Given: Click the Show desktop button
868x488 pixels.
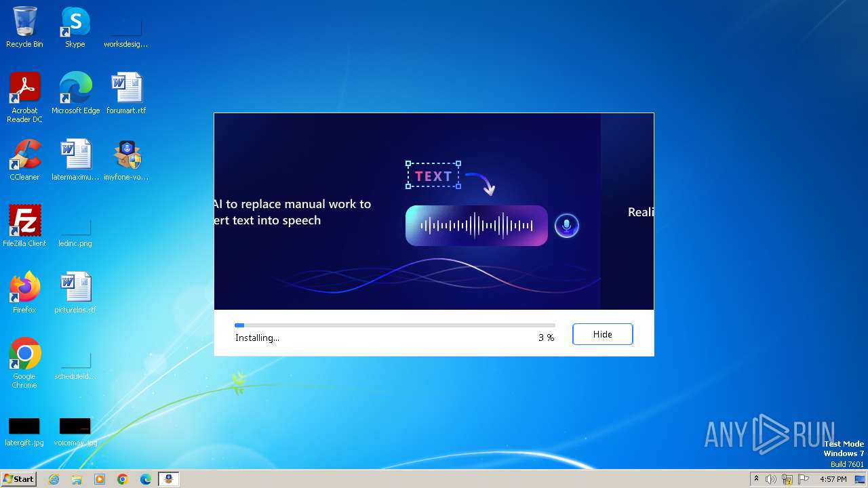Looking at the screenshot, I should [x=860, y=479].
